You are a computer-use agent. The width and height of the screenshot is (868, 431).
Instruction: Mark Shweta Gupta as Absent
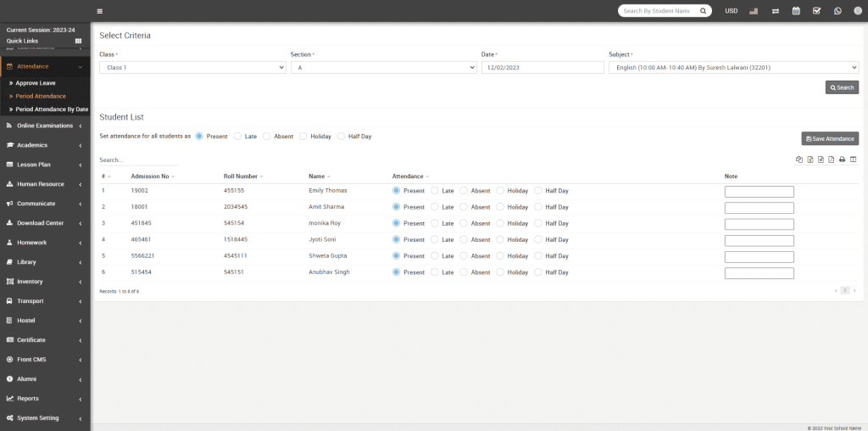click(464, 256)
